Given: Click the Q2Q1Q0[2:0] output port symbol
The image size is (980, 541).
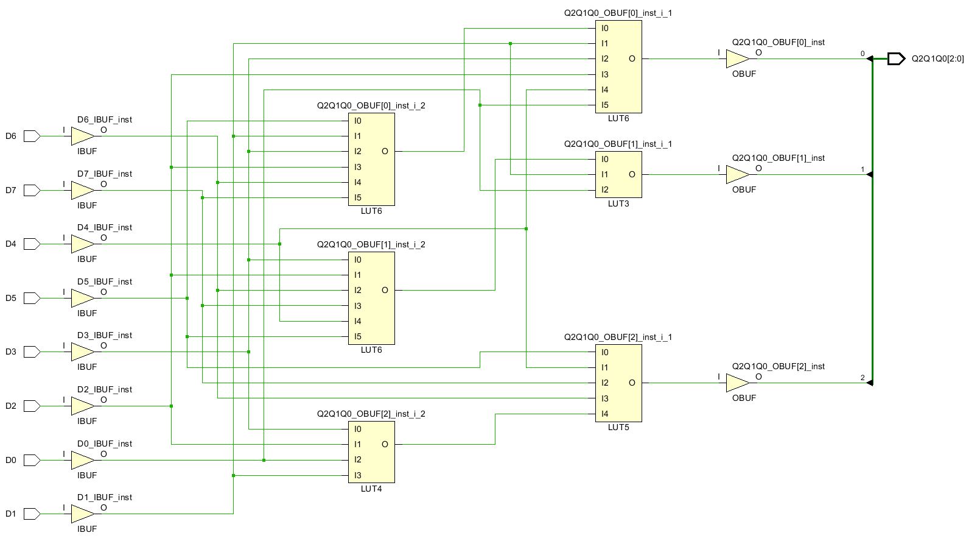Looking at the screenshot, I should point(896,58).
